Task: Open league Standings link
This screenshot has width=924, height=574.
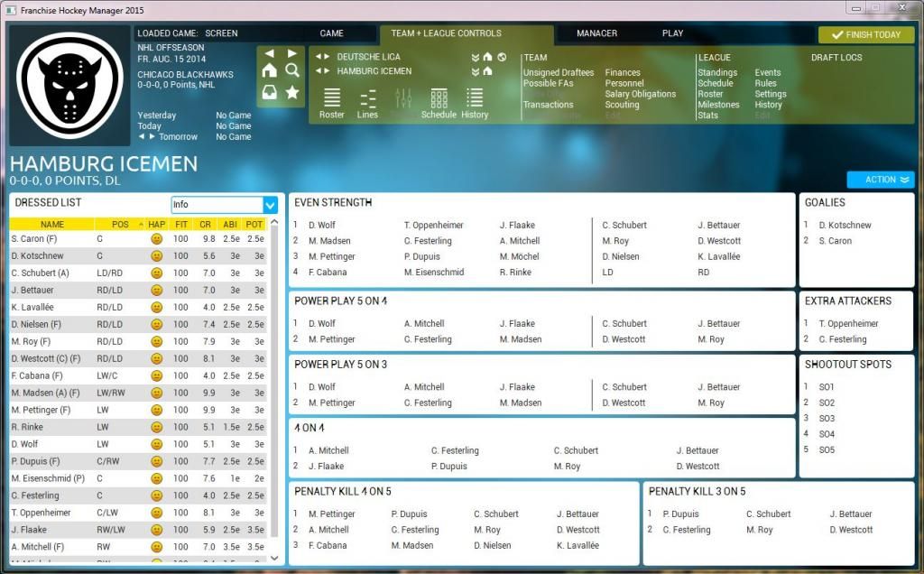Action: coord(717,72)
